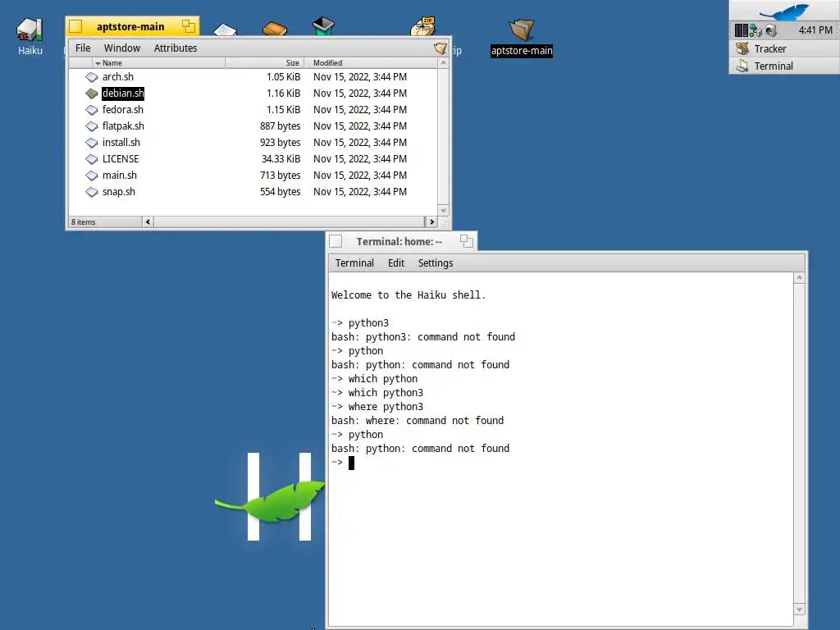Sort files by the Name column header
840x630 pixels.
(x=158, y=62)
